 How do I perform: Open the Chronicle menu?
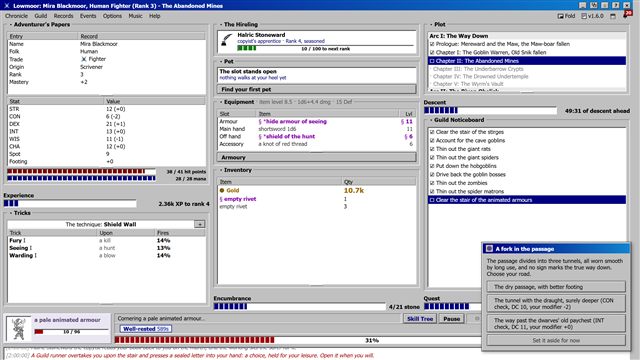point(16,16)
